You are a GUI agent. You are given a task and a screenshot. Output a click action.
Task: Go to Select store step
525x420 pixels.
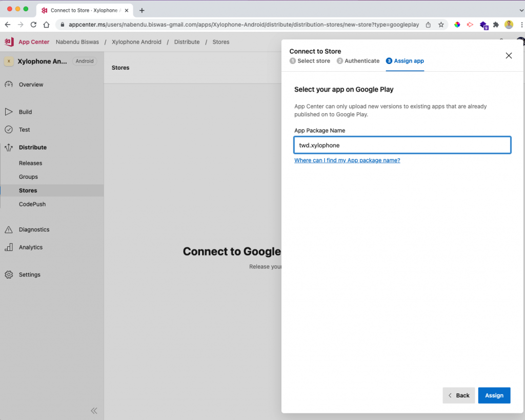pyautogui.click(x=310, y=61)
